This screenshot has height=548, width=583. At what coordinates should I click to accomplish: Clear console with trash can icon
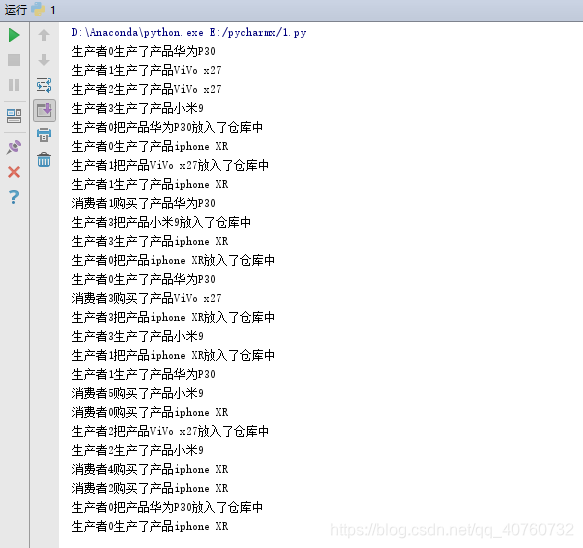click(44, 160)
